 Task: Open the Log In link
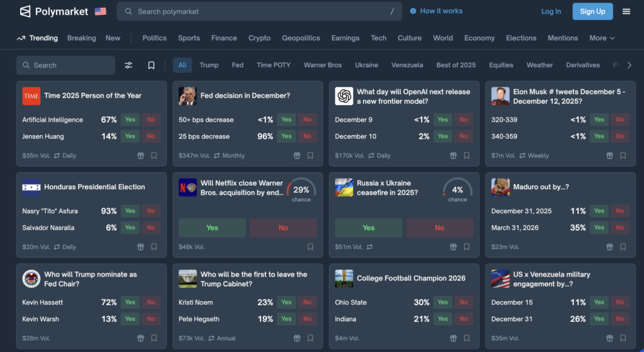(x=551, y=11)
